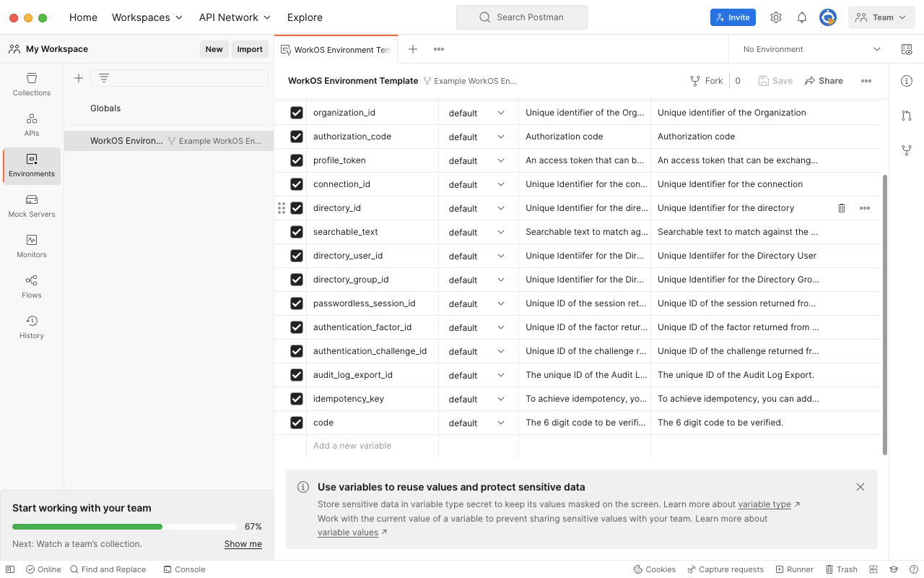Image resolution: width=924 pixels, height=578 pixels.
Task: Open Flows in the sidebar
Action: click(32, 287)
